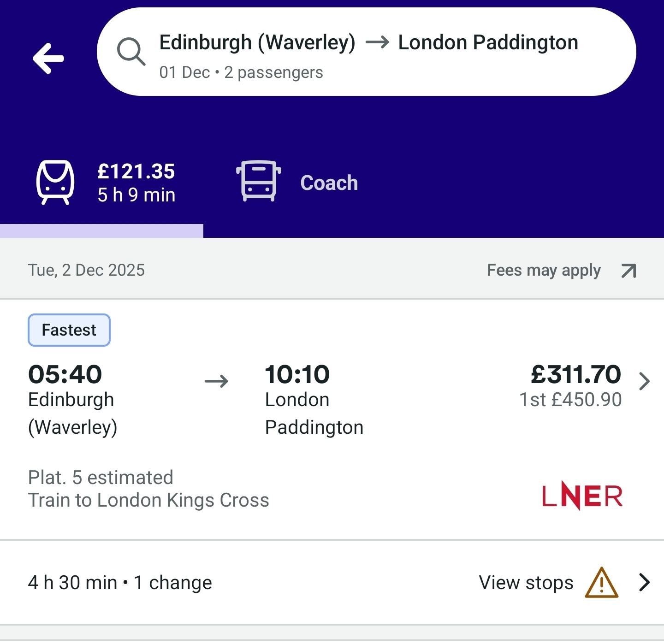Expand ticket options via chevron beside £311.70
Viewport: 664px width, 644px height.
coord(644,381)
